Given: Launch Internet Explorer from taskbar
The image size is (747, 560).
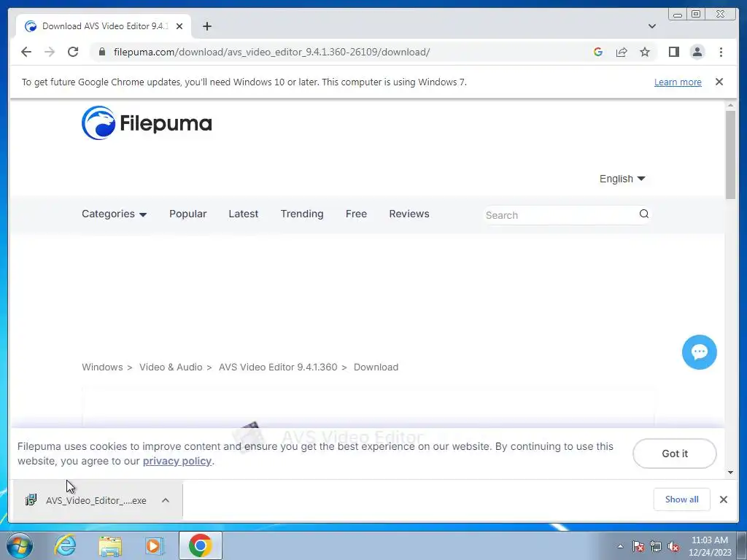Looking at the screenshot, I should pyautogui.click(x=65, y=545).
